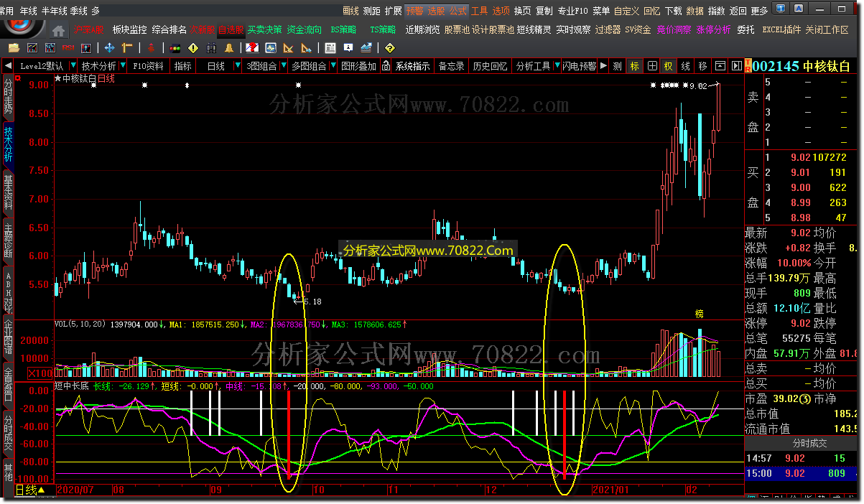Expand the 3图组合 dropdown arrow
Image resolution: width=864 pixels, height=504 pixels.
pyautogui.click(x=284, y=66)
